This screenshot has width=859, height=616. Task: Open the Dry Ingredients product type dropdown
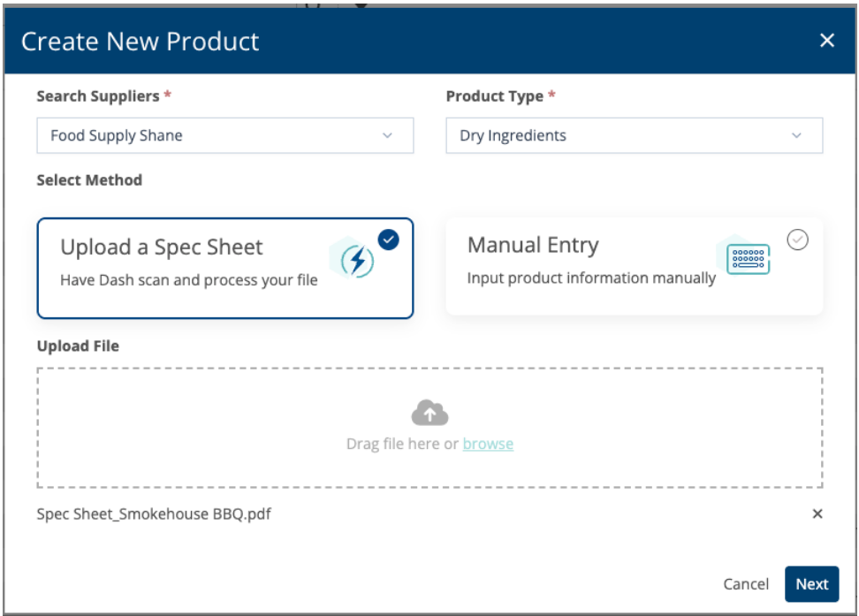(619, 136)
